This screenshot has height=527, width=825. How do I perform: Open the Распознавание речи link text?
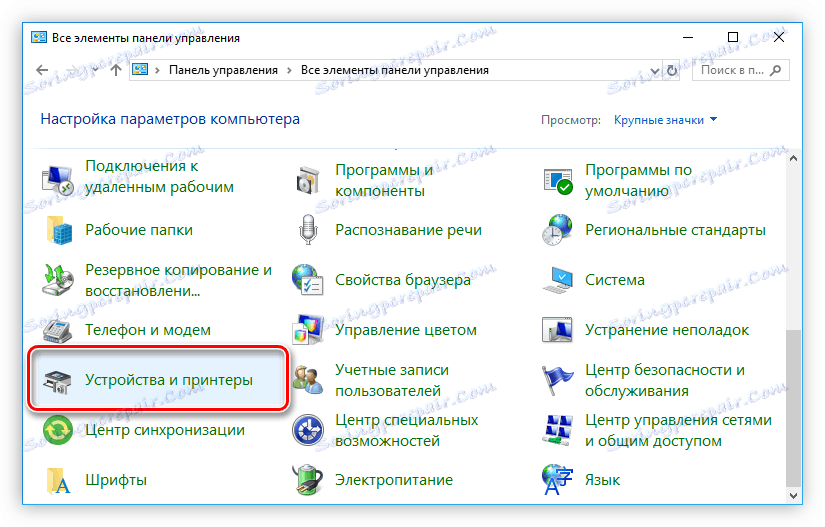(x=408, y=230)
